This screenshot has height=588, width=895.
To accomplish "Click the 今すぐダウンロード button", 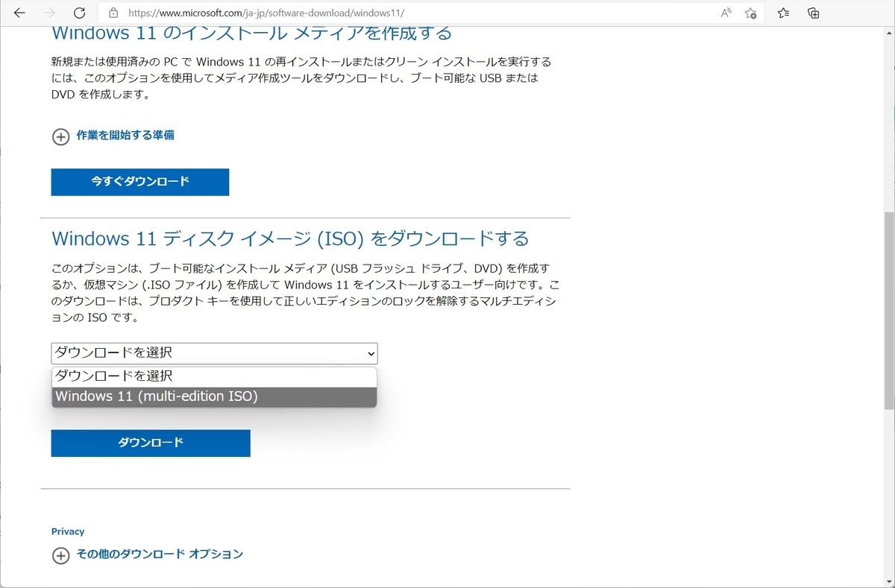I will coord(139,182).
